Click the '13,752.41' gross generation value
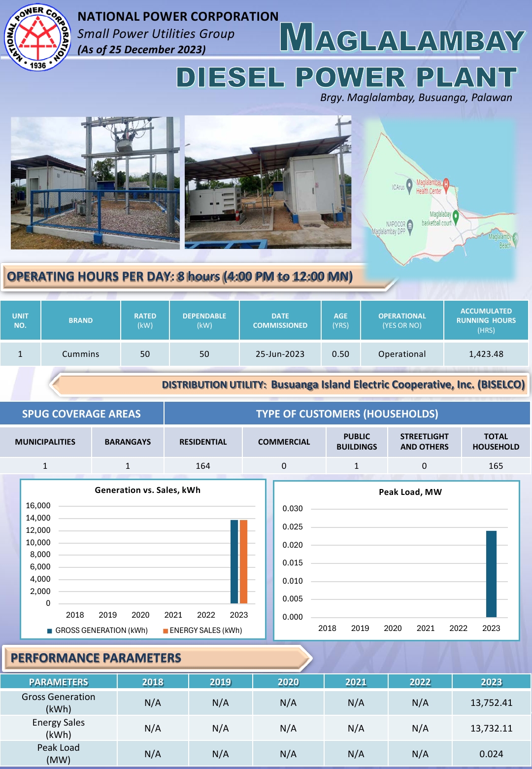This screenshot has height=769, width=532. tap(491, 702)
